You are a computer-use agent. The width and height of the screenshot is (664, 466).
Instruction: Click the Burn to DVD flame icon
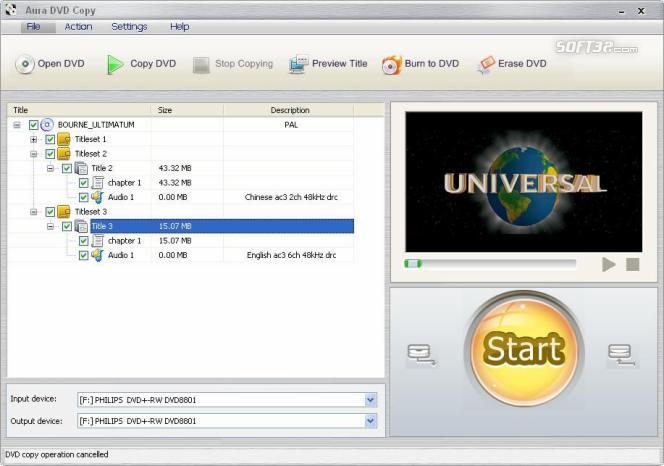(x=391, y=65)
